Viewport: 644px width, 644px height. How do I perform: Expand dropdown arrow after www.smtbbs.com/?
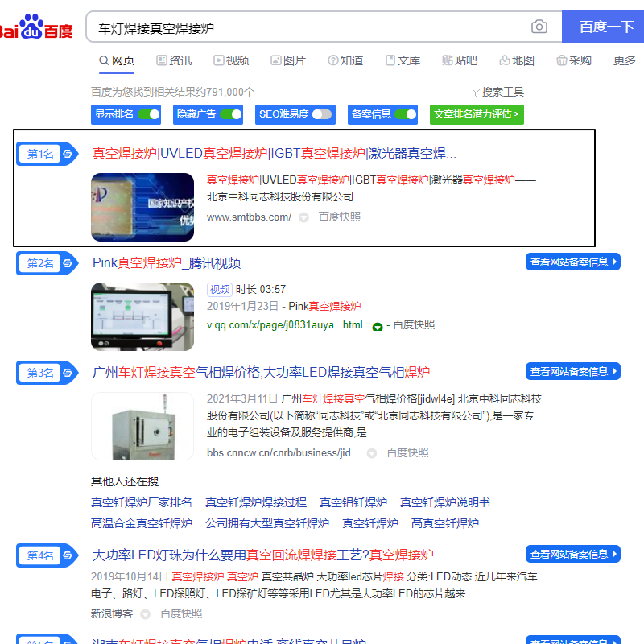click(303, 217)
